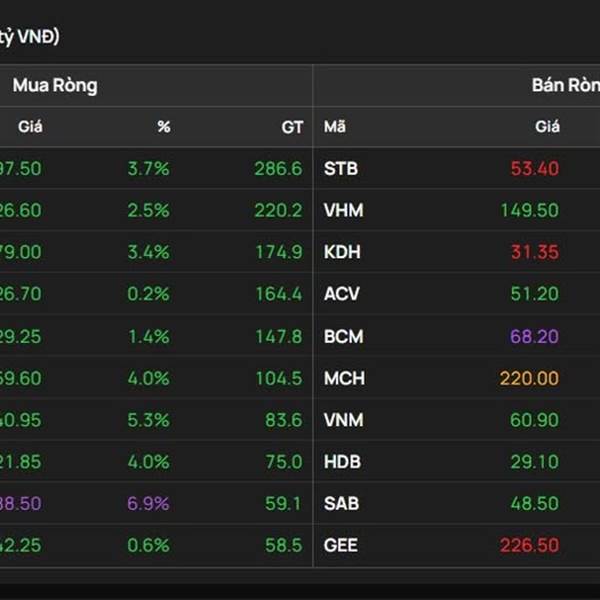Click the 5.3% change cell

coord(148,420)
